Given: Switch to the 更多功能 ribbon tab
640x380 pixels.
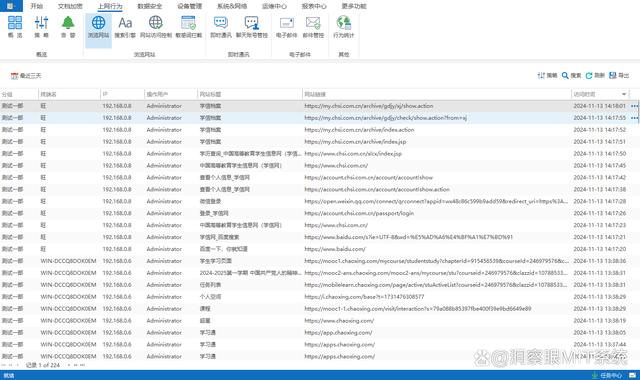Looking at the screenshot, I should pyautogui.click(x=354, y=6).
